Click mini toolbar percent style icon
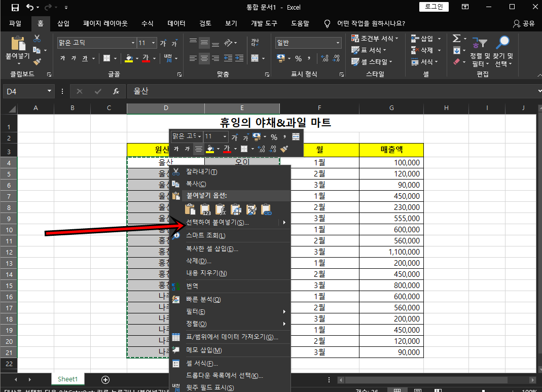This screenshot has width=542, height=392. [274, 137]
